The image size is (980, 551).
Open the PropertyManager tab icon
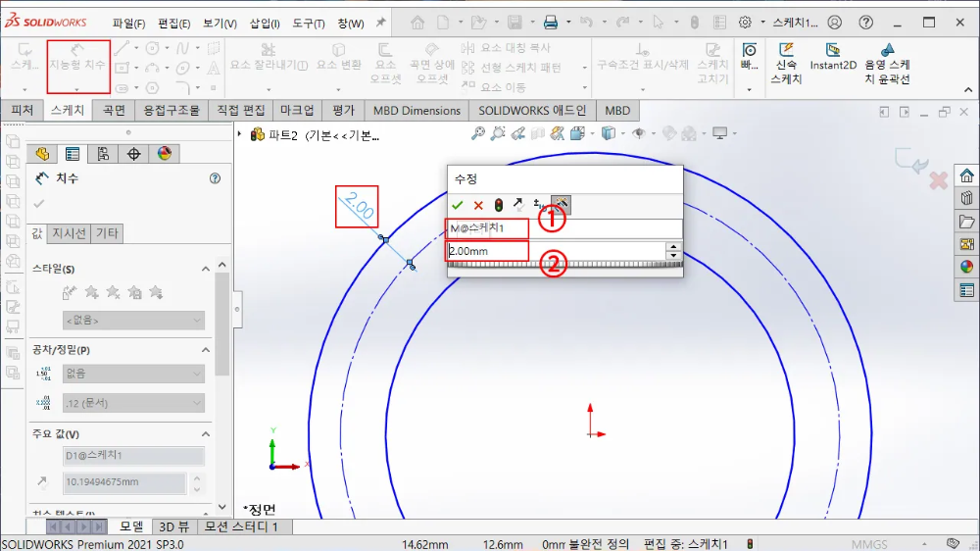tap(73, 154)
